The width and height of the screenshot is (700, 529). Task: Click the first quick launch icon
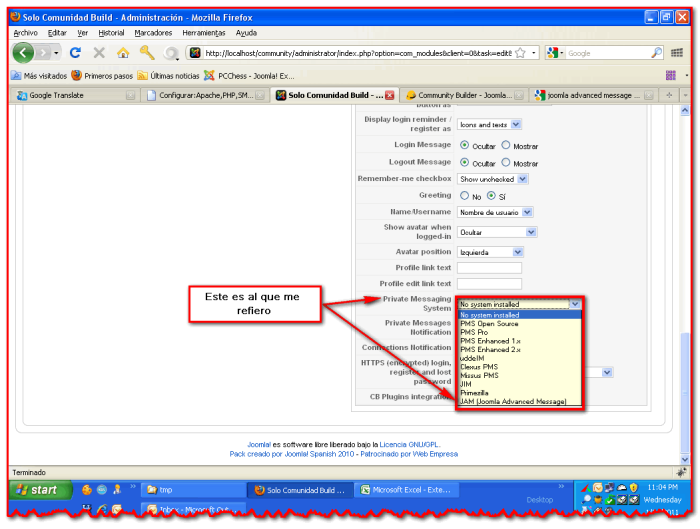coord(87,490)
